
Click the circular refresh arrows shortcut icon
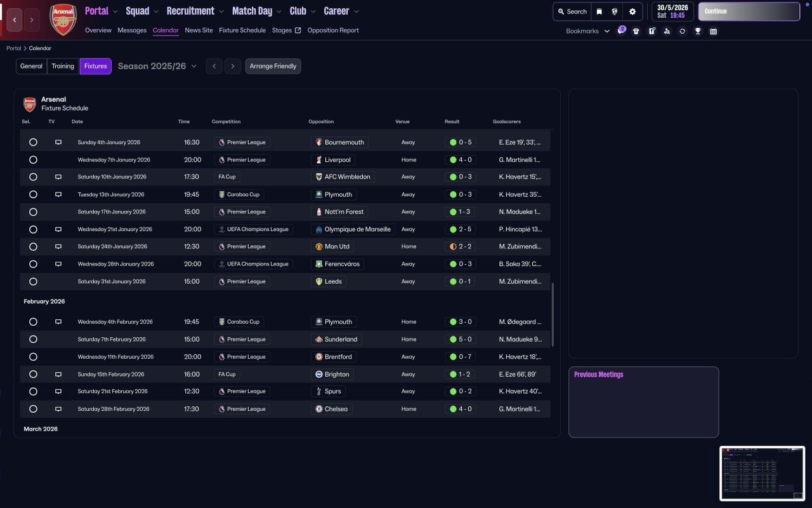coord(682,31)
